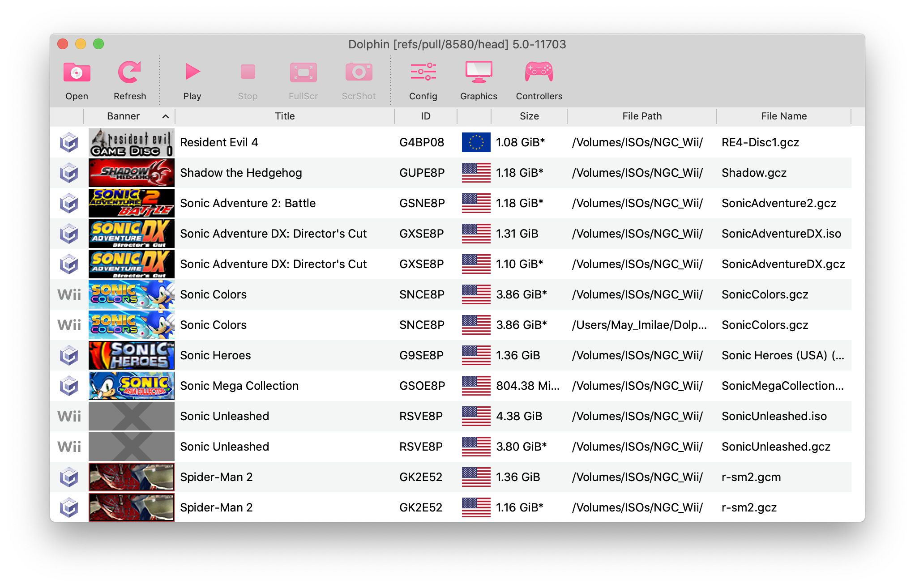Click the European flag for Resident Evil 4
The image size is (915, 588).
(x=475, y=142)
